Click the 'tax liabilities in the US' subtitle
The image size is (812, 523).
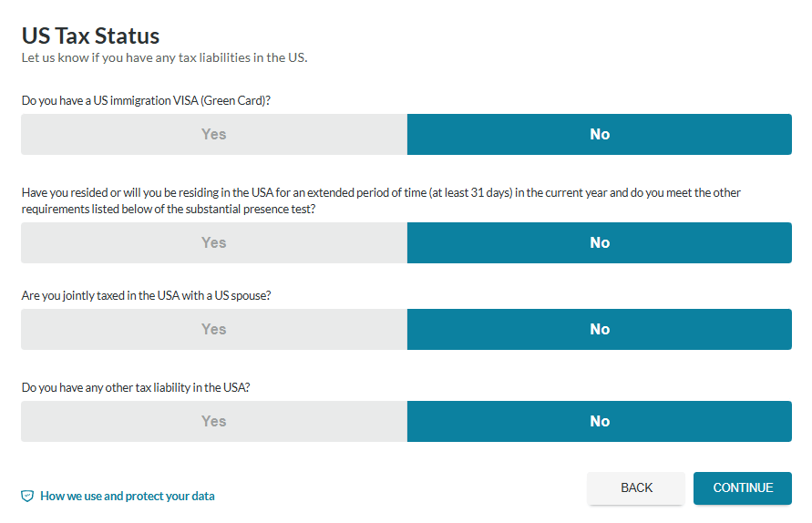point(164,57)
